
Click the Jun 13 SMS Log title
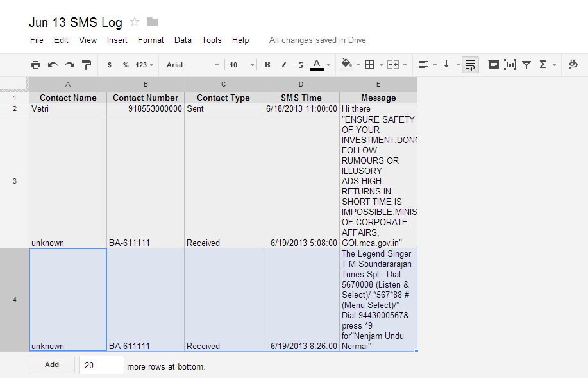(x=76, y=22)
